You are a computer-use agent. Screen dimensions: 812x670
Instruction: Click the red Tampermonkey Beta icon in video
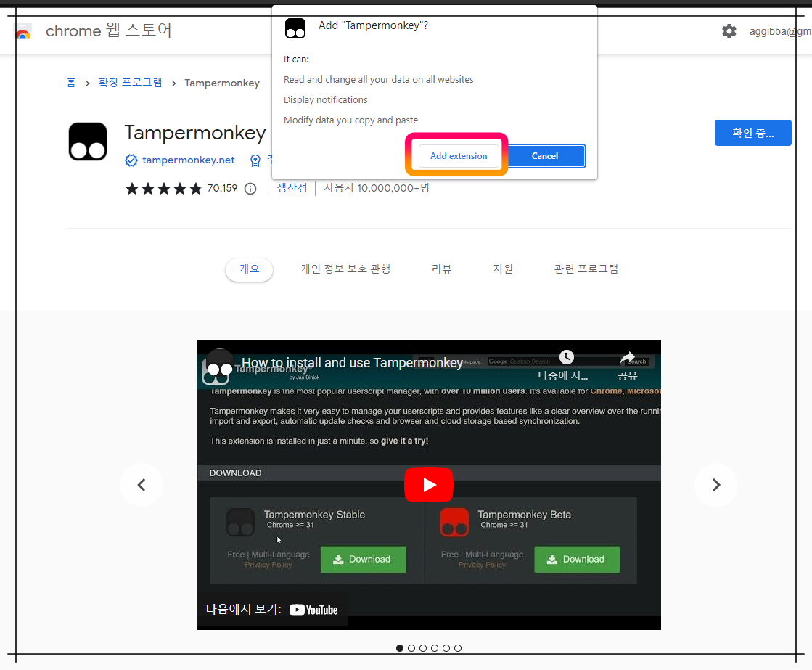(x=454, y=523)
